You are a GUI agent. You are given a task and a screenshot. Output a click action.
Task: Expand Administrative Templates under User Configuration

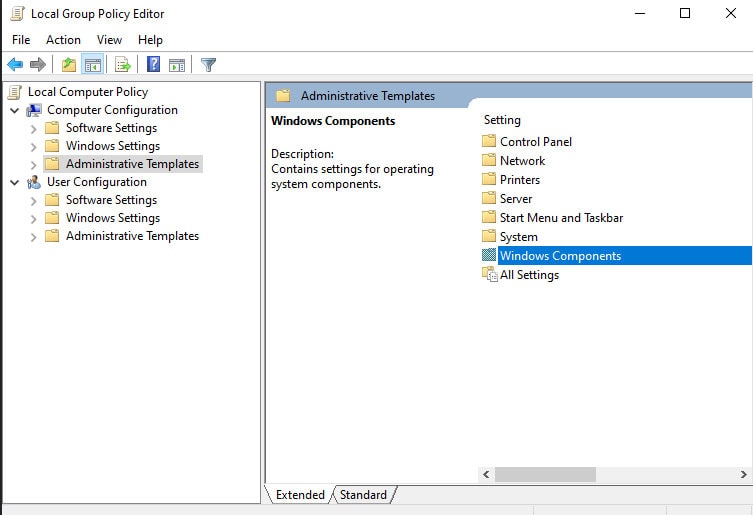coord(33,237)
